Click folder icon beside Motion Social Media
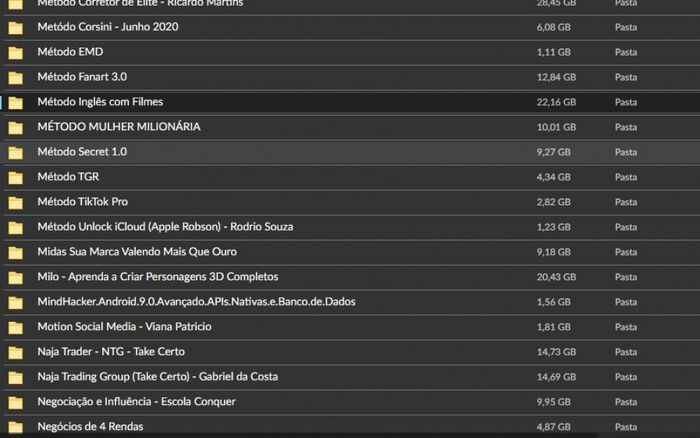The width and height of the screenshot is (700, 438). click(16, 328)
